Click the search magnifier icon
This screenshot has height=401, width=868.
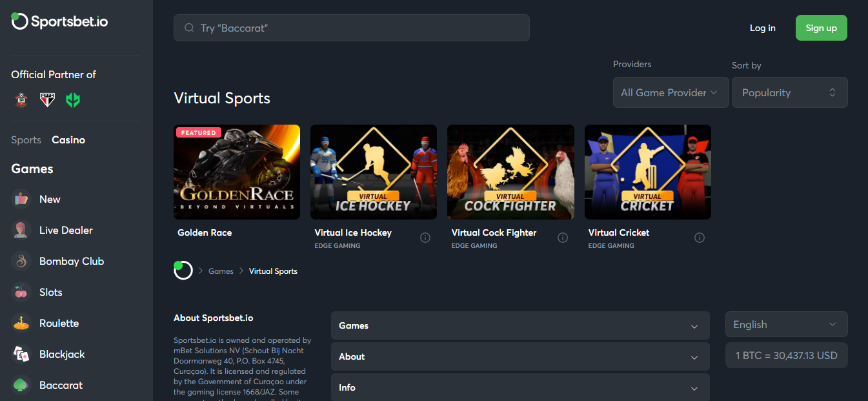(x=189, y=28)
